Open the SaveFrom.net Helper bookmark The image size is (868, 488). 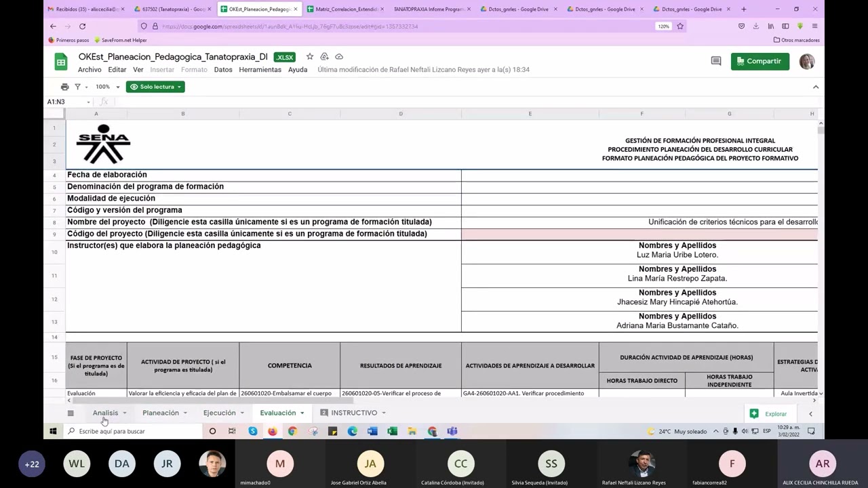(x=120, y=40)
